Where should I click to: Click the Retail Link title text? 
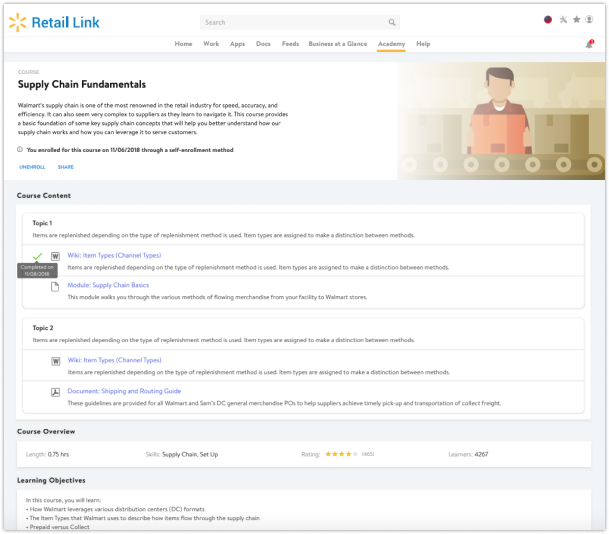[x=65, y=23]
